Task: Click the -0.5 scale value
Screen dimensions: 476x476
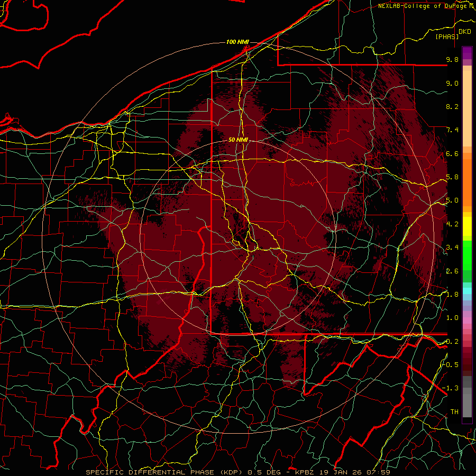Action: [x=451, y=365]
